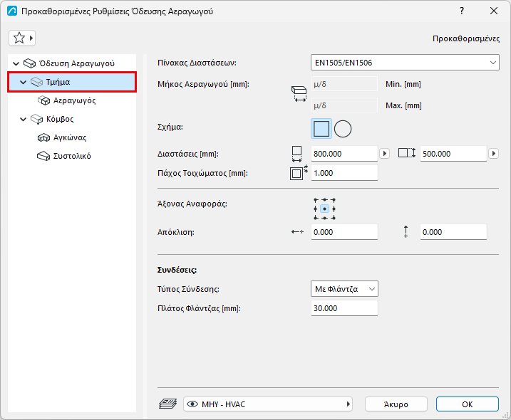
Task: Click the vertical offset arrow icon
Action: pos(406,232)
